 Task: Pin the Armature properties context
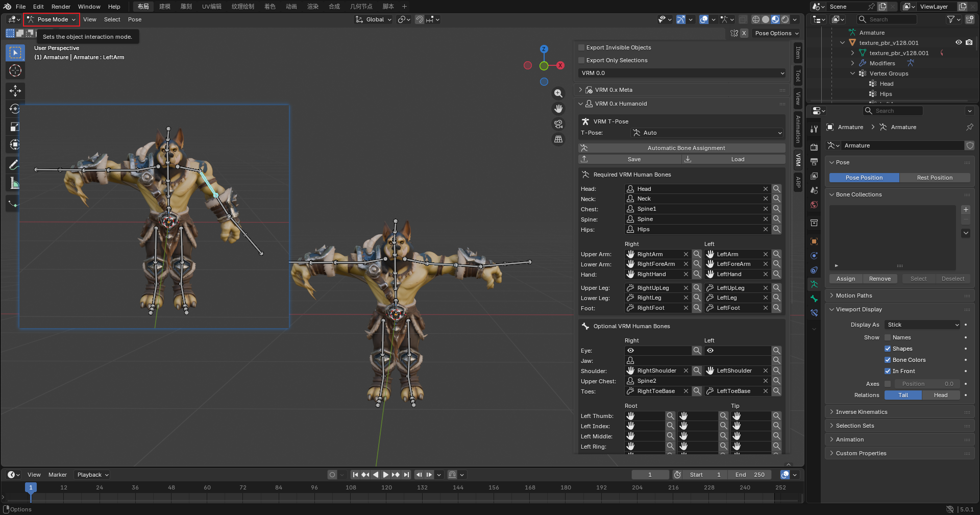click(969, 127)
